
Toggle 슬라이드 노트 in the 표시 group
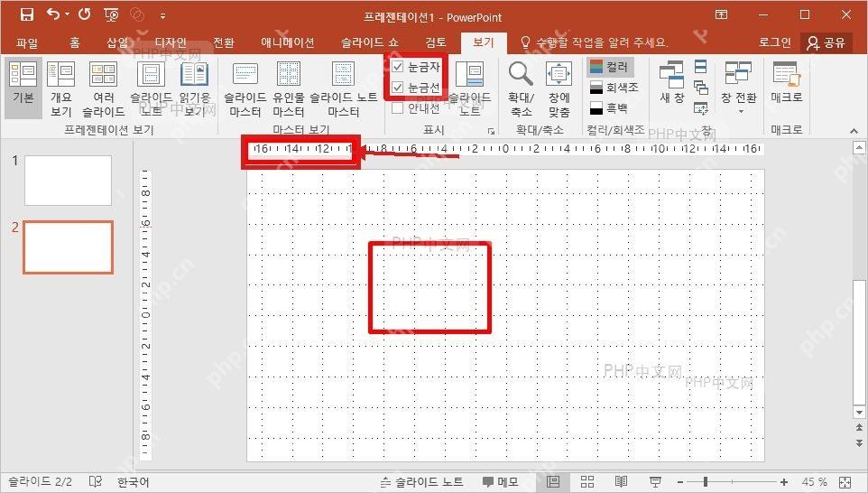tap(469, 88)
